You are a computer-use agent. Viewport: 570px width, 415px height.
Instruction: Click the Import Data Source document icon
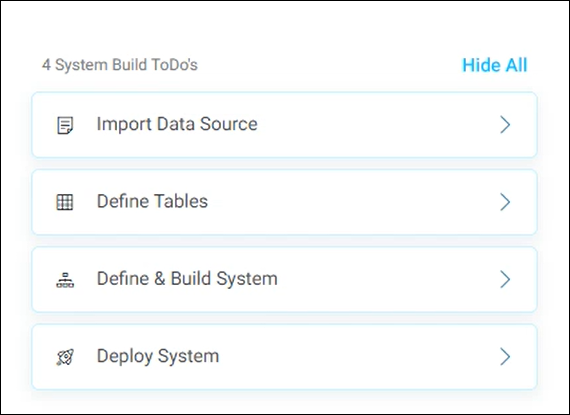(x=65, y=125)
